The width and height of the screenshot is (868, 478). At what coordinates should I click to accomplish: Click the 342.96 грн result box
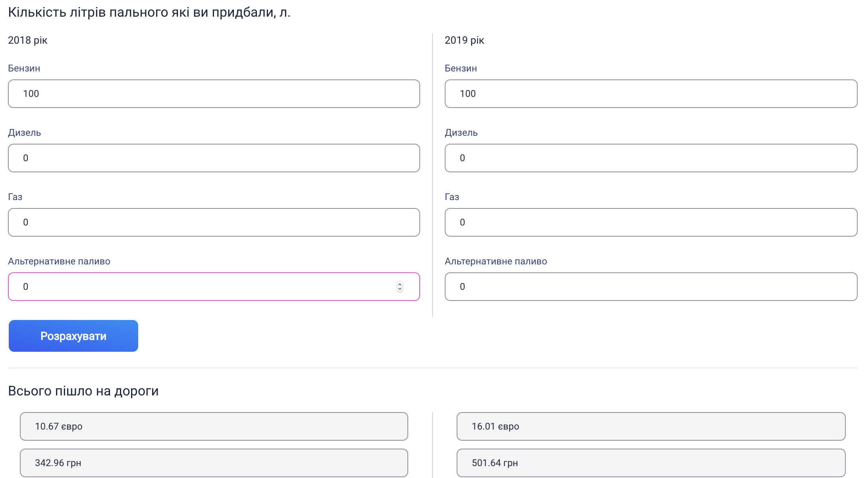(x=214, y=463)
